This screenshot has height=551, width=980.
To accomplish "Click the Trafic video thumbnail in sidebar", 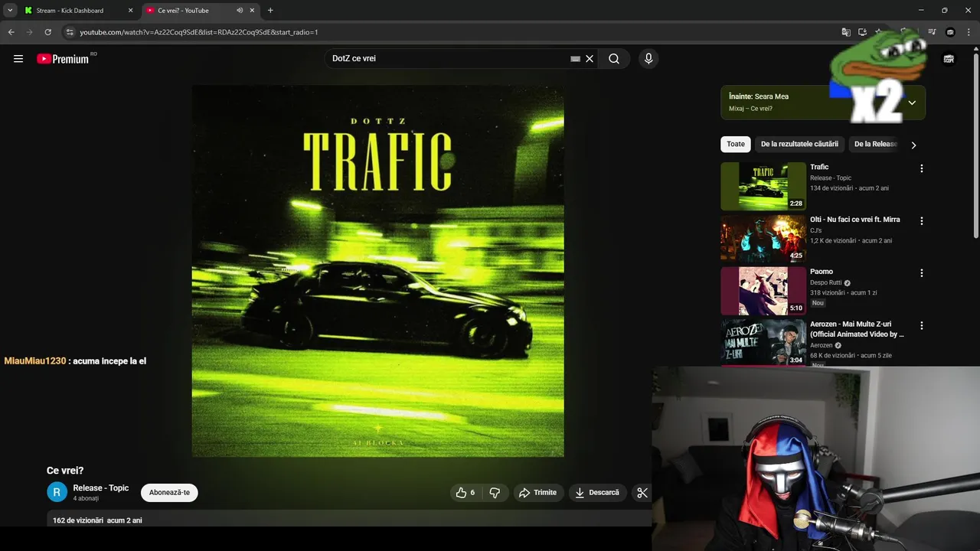I will tap(763, 186).
